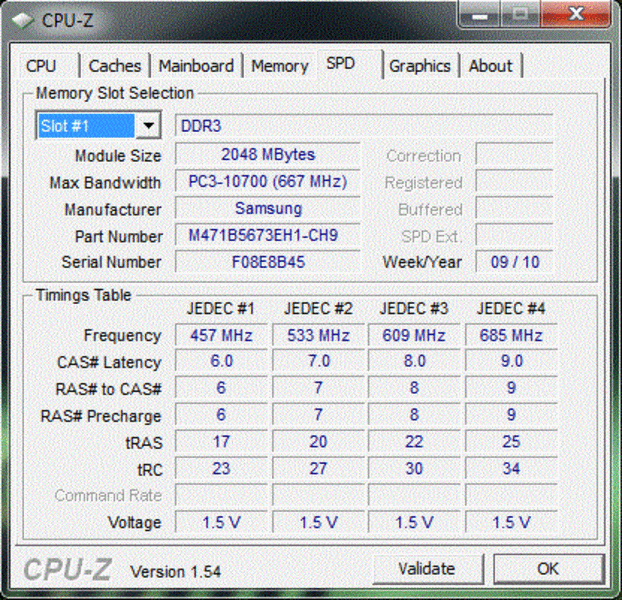This screenshot has width=622, height=600.
Task: Switch to the Memory tab
Action: [x=280, y=66]
